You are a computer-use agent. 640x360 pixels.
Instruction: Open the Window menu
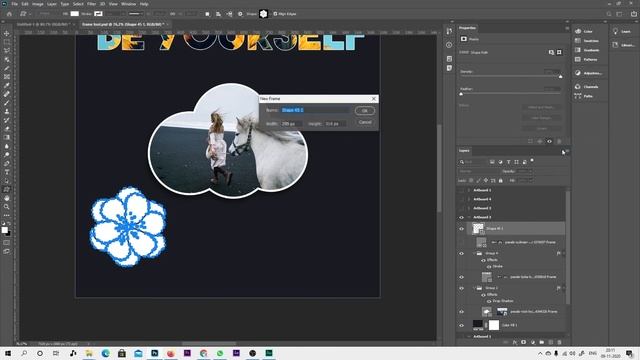point(128,4)
